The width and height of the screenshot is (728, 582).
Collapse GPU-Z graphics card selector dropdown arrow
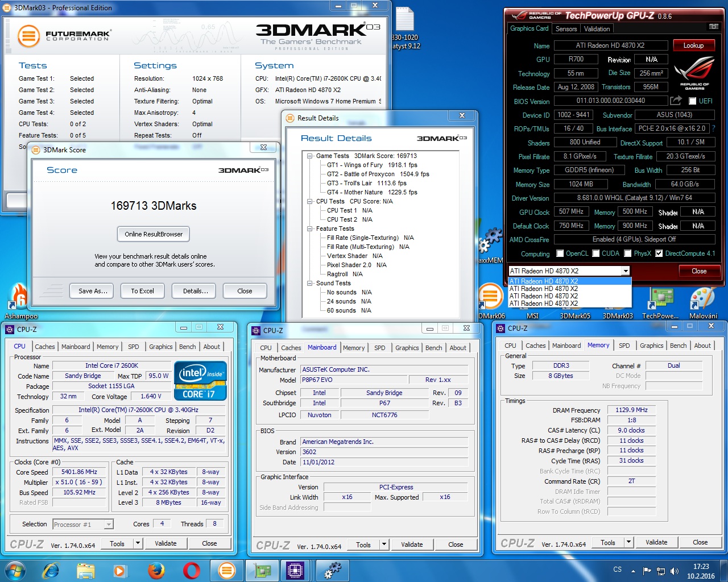pyautogui.click(x=626, y=271)
